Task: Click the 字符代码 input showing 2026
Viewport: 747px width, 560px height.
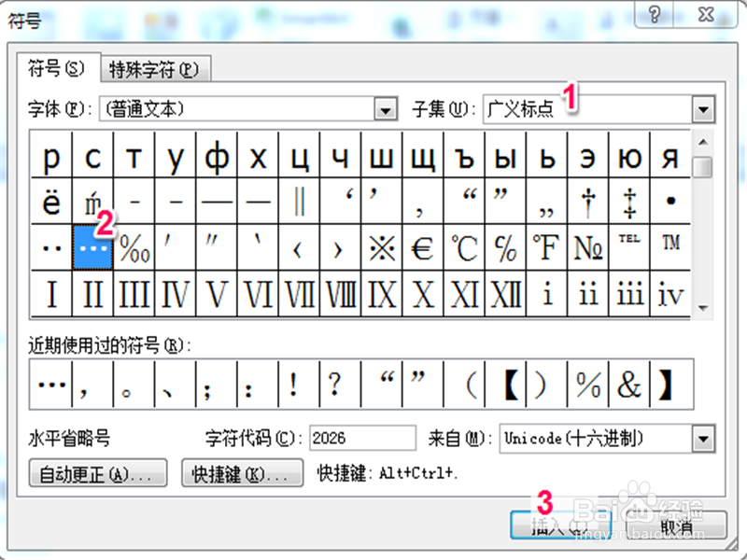Action: coord(362,438)
